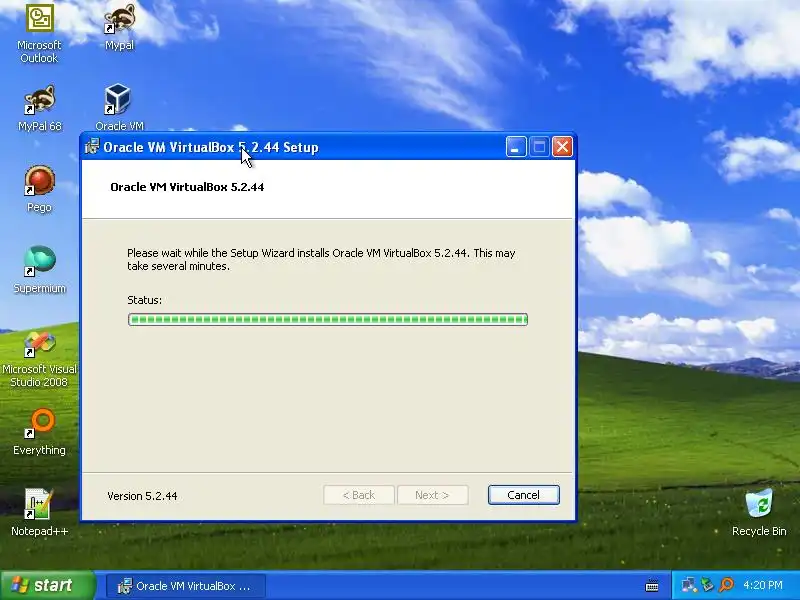Click the network connection tray icon
Screen dimensions: 800x600
click(x=689, y=585)
